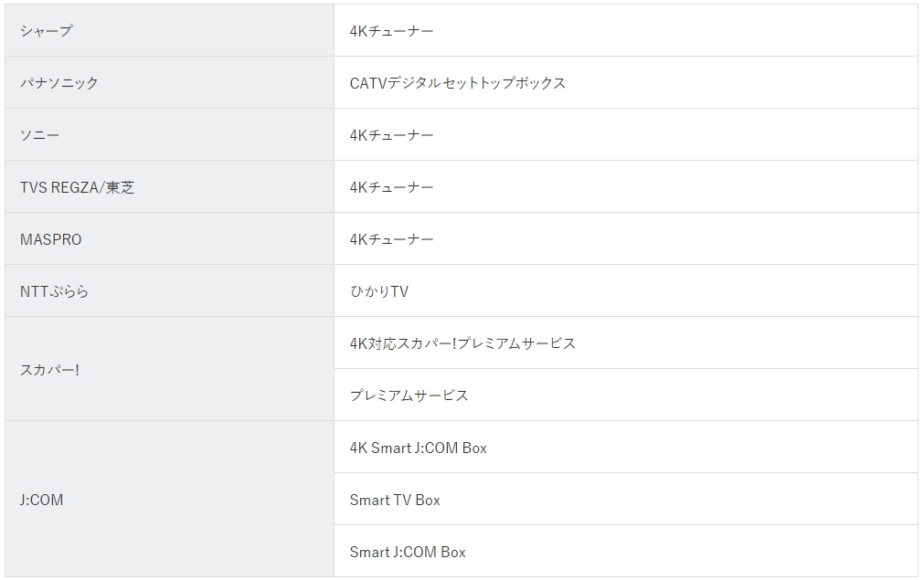Click 4Kチューナー in the ソニー row
This screenshot has height=580, width=924.
click(x=391, y=135)
